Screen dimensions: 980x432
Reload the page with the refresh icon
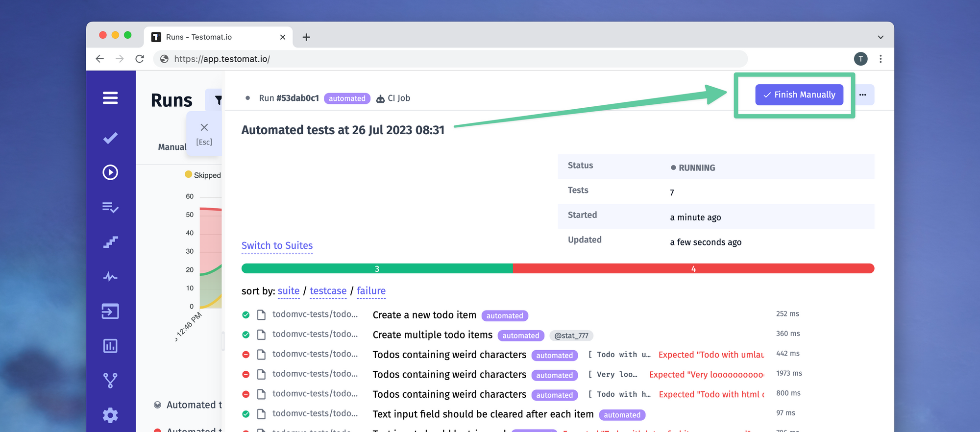click(x=140, y=59)
